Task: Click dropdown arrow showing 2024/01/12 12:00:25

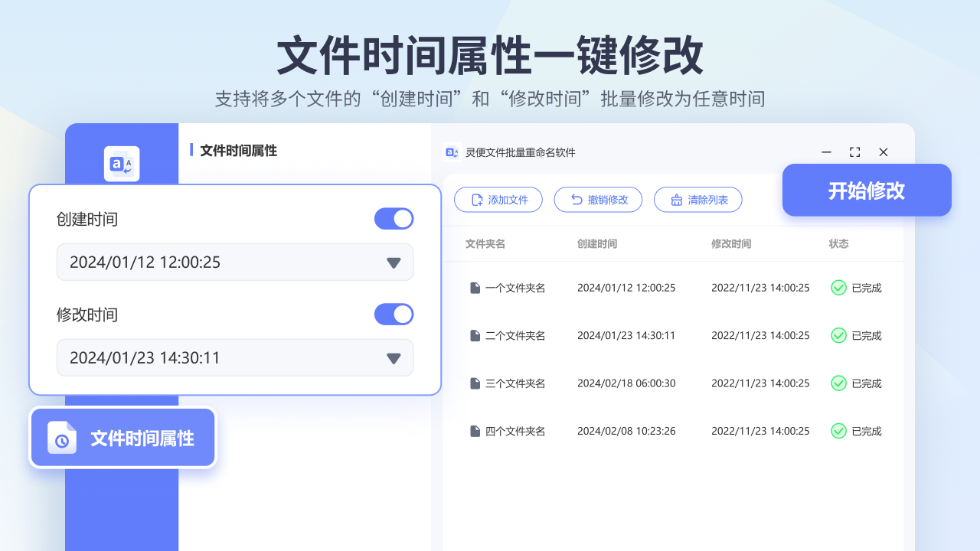Action: (395, 262)
